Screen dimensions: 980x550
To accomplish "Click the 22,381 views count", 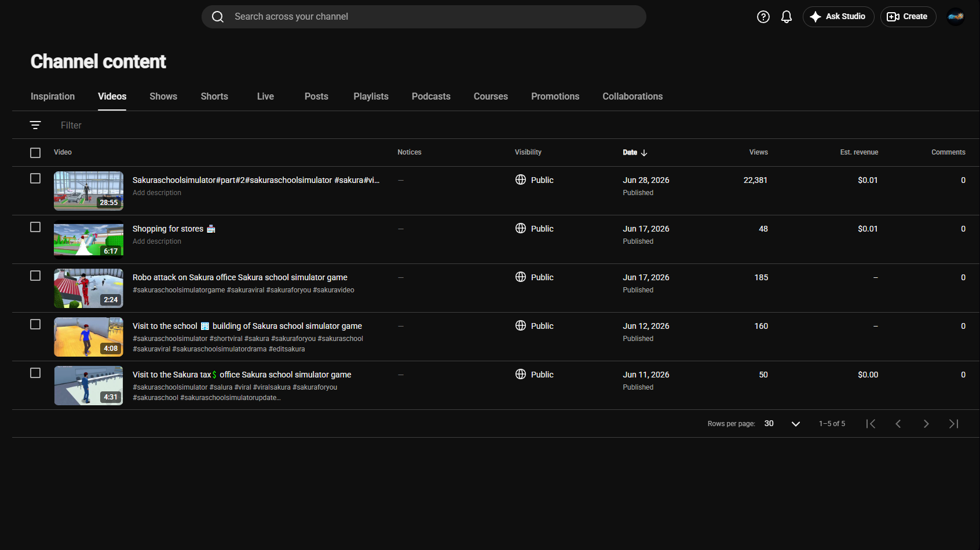I will coord(755,180).
